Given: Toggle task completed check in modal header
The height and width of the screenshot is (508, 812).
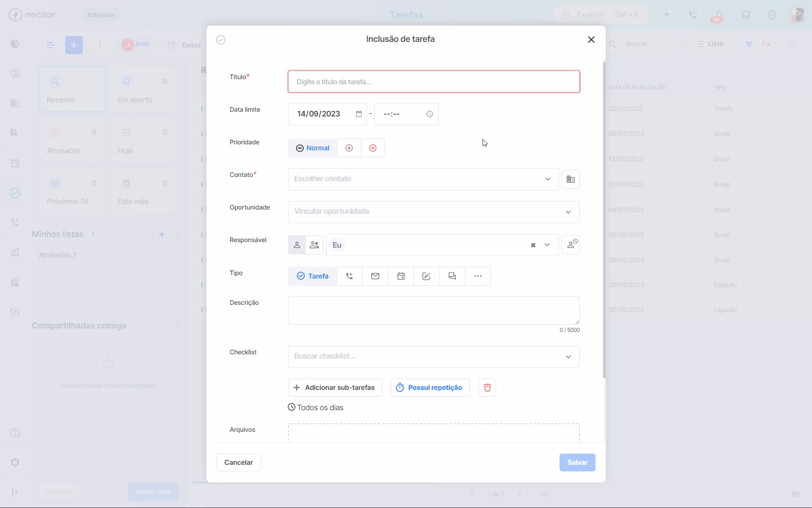Looking at the screenshot, I should [221, 40].
